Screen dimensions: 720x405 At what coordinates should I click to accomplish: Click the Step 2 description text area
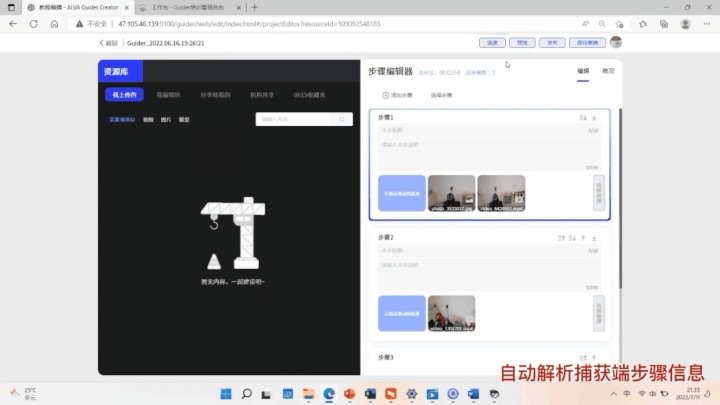pos(489,275)
